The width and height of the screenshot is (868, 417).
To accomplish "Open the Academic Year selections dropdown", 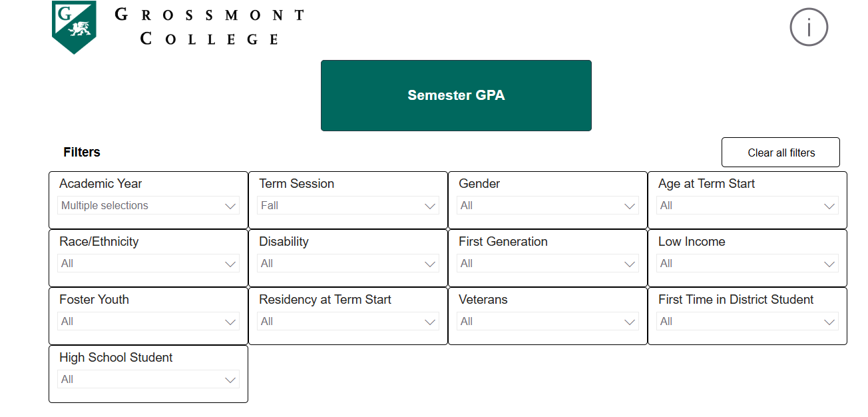I will click(148, 205).
